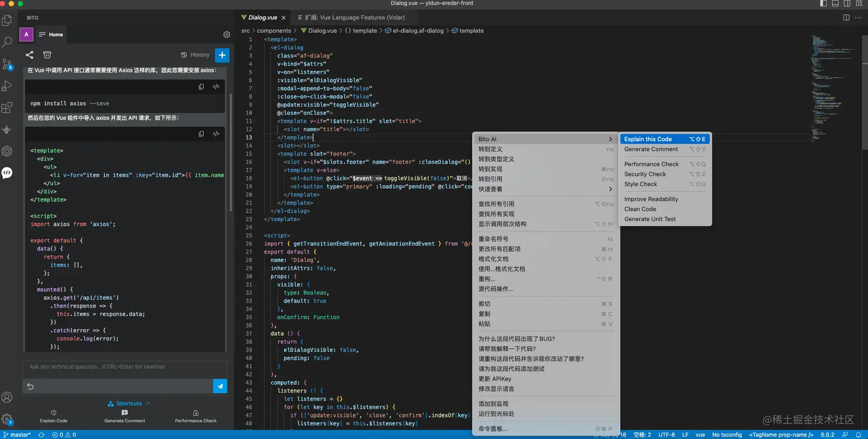Viewport: 868px width, 439px height.
Task: Switch to the Dialog.vue editor tab
Action: point(263,18)
